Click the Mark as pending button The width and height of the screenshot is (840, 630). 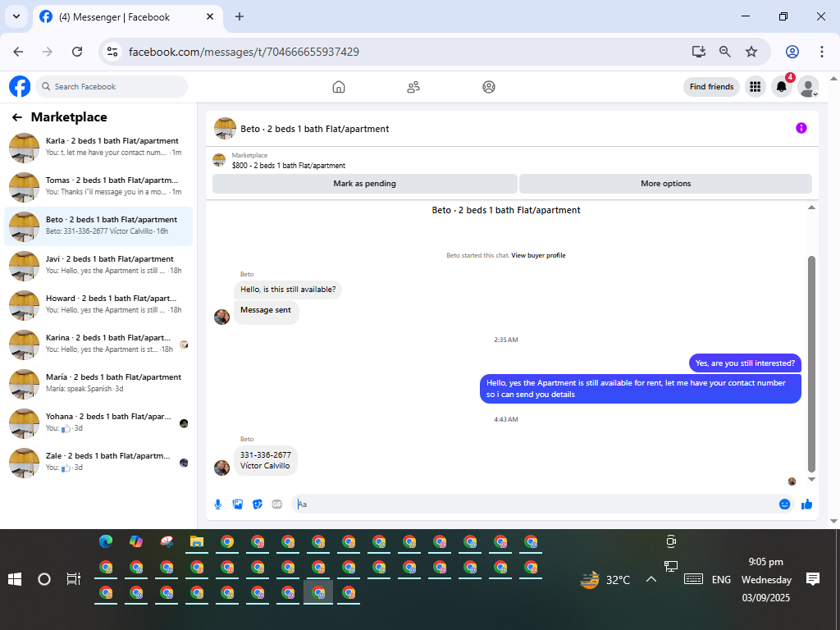click(x=365, y=183)
